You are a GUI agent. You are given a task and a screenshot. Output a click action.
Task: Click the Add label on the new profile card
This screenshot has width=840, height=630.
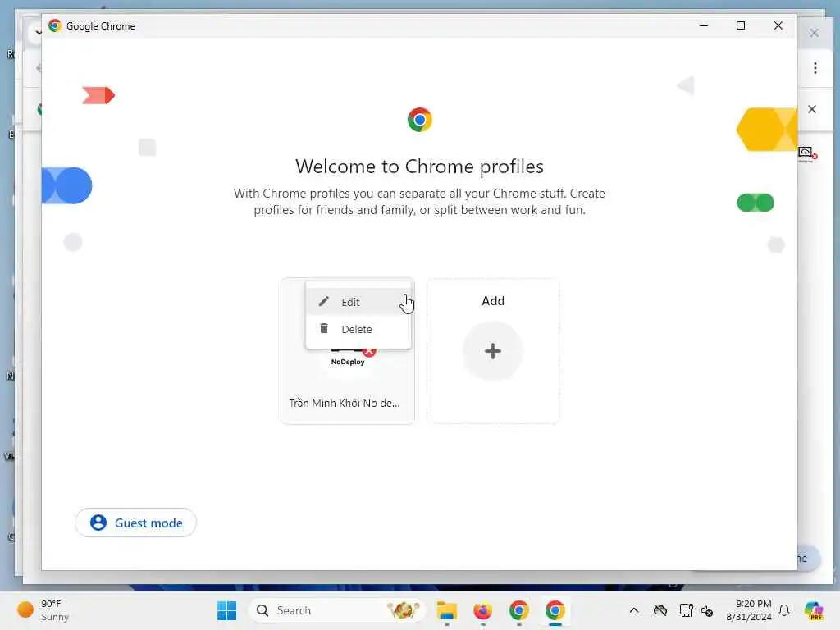pos(493,300)
